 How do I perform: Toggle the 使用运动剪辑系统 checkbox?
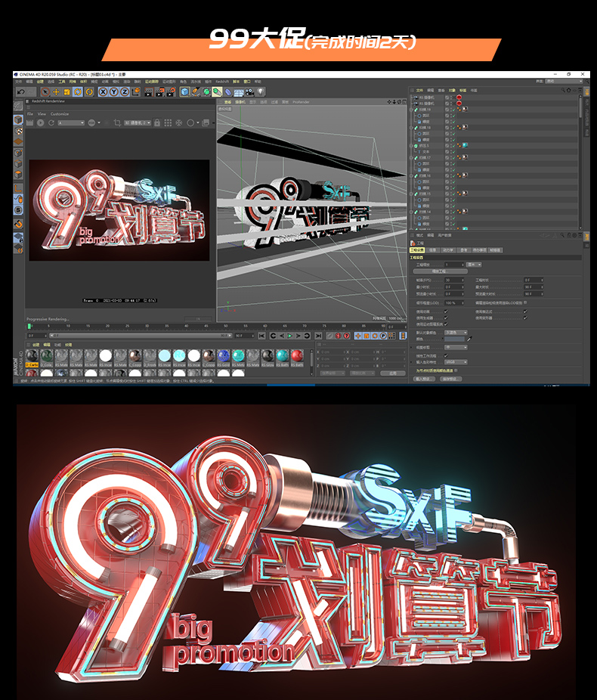(446, 324)
